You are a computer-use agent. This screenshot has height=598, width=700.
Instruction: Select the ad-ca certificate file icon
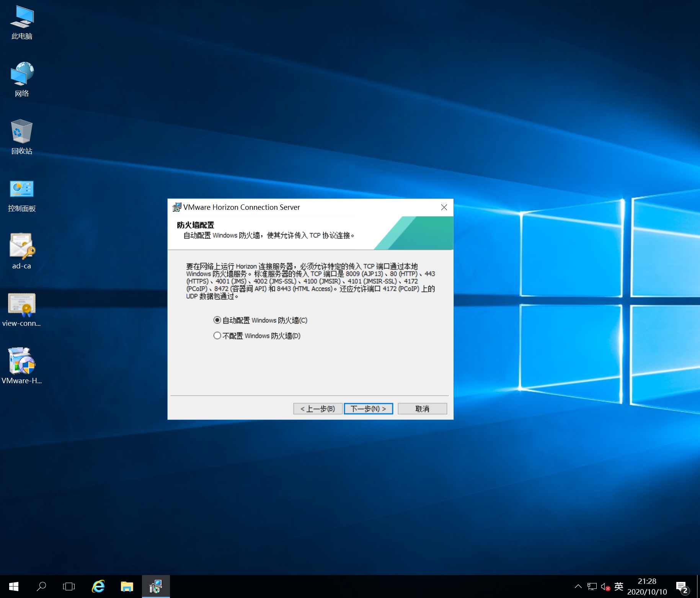point(22,252)
